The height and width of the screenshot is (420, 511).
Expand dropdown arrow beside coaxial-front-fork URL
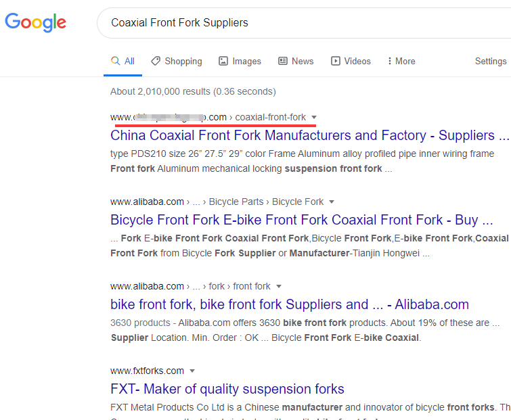pos(314,118)
